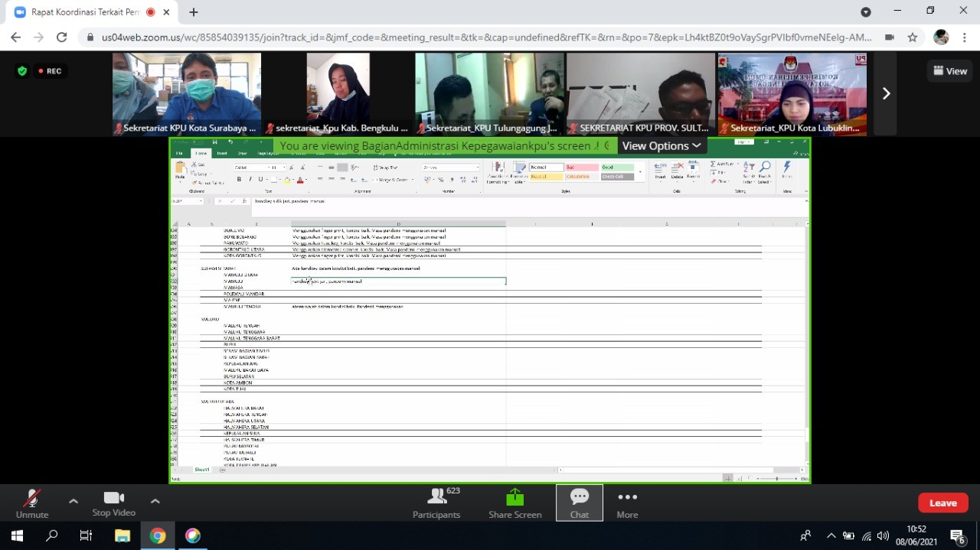
Task: Expand audio options arrow next to Unmute
Action: (73, 501)
